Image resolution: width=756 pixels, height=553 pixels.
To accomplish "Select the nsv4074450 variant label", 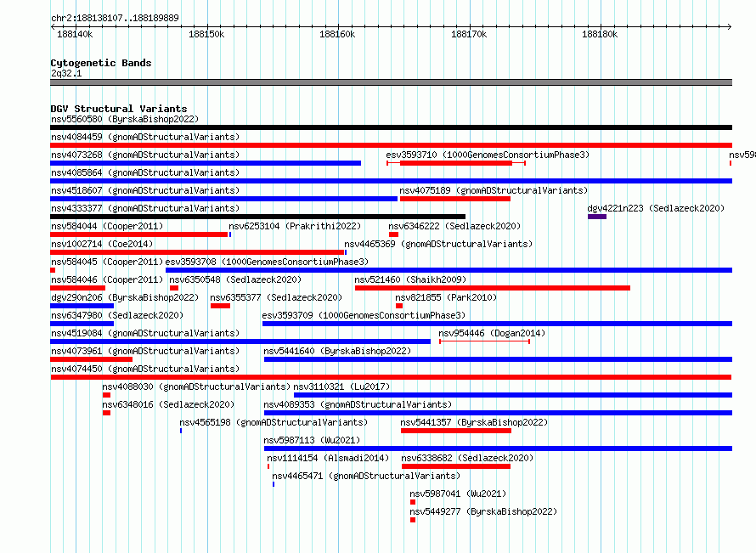I will click(x=145, y=369).
